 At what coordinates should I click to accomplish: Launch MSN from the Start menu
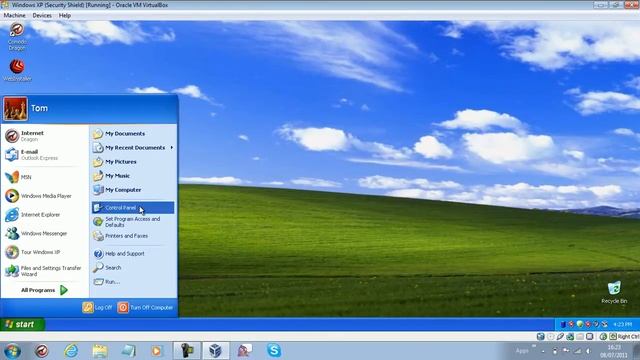pos(44,177)
